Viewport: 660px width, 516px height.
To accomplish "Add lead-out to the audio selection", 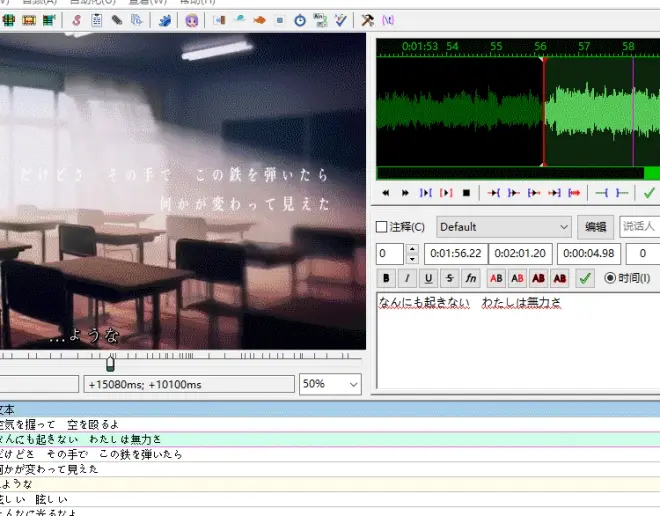I will click(x=622, y=193).
